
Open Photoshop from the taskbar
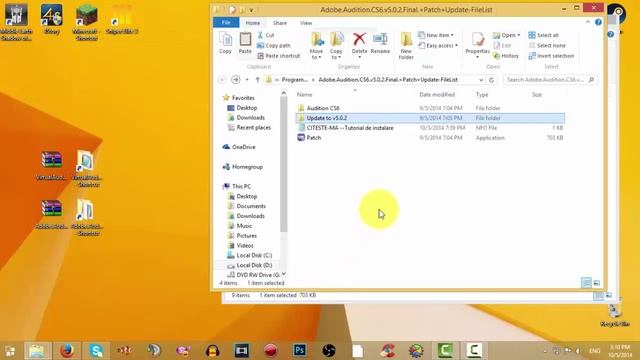coord(300,350)
